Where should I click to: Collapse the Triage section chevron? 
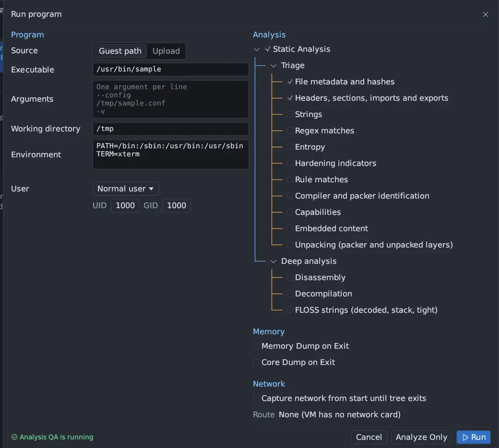click(273, 66)
